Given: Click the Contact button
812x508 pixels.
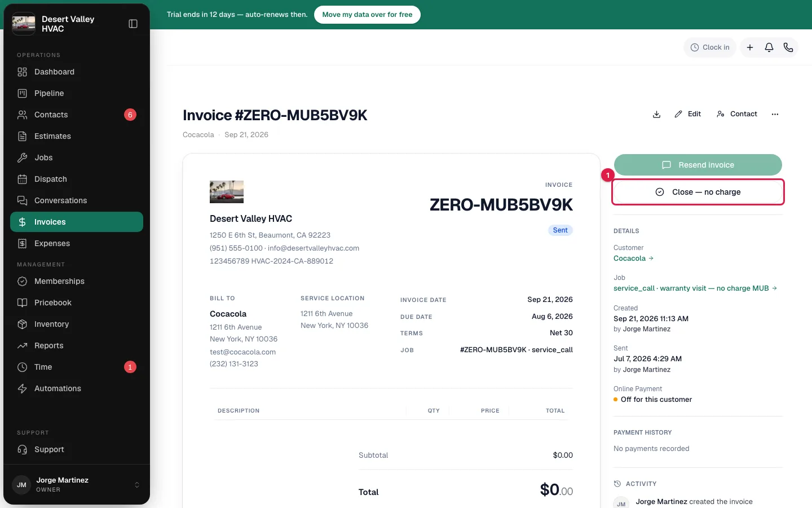Looking at the screenshot, I should [x=737, y=114].
